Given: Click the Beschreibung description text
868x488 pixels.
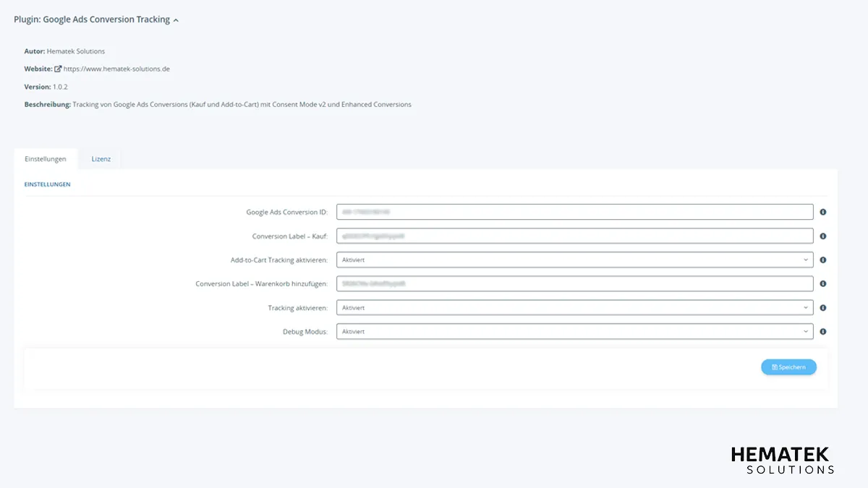Looking at the screenshot, I should 218,104.
